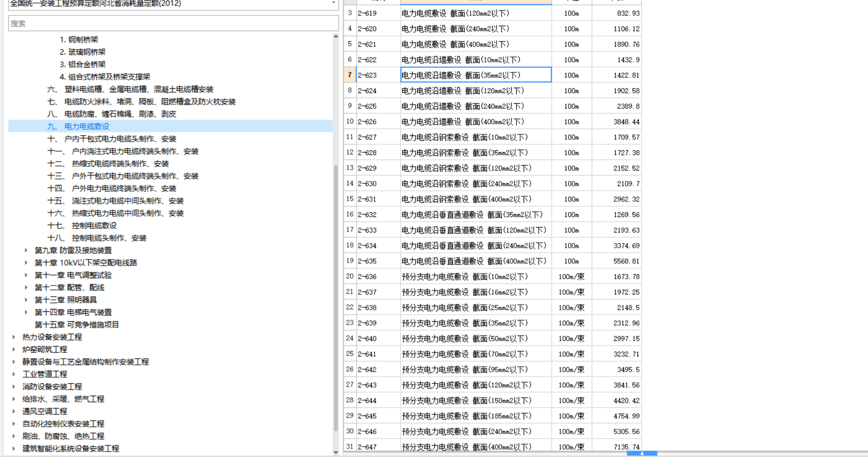
Task: Select 十、户内干包式电力电缆头制作 item
Action: point(111,139)
